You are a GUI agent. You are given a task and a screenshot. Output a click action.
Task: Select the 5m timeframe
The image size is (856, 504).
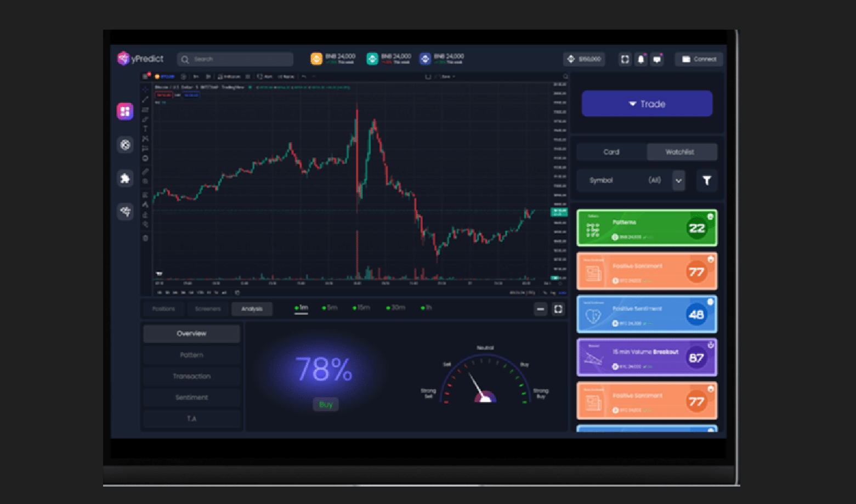coord(330,308)
